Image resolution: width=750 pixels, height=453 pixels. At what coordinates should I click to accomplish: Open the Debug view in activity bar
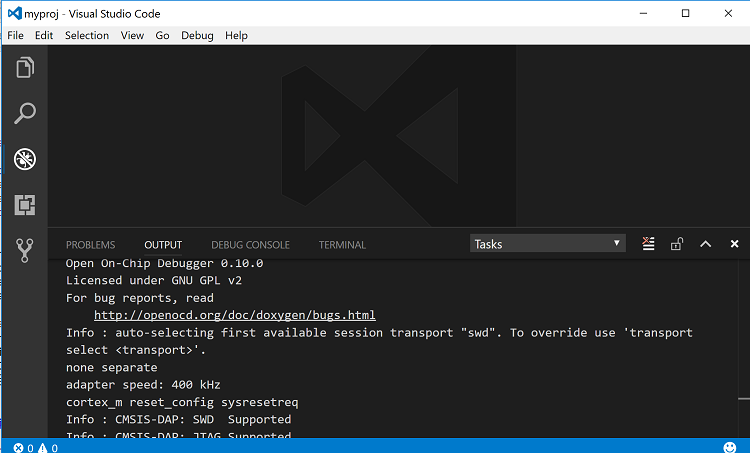click(x=24, y=158)
